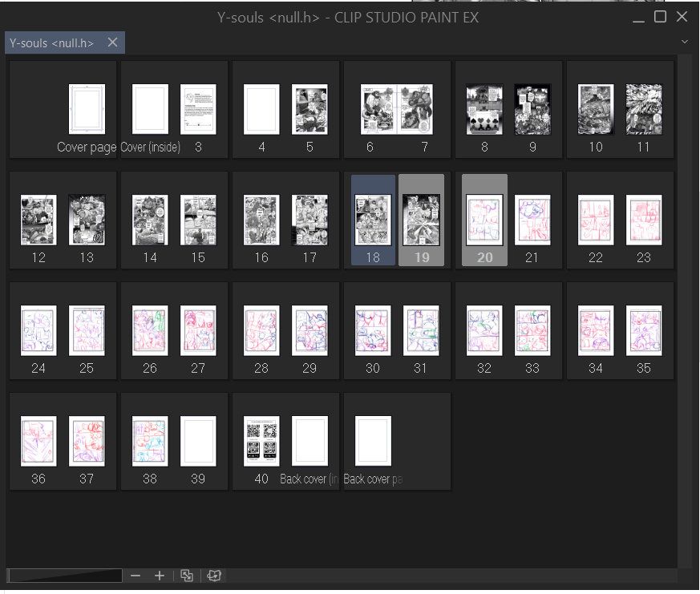
Task: Click the combine pages icon in bottom bar
Action: [x=187, y=576]
